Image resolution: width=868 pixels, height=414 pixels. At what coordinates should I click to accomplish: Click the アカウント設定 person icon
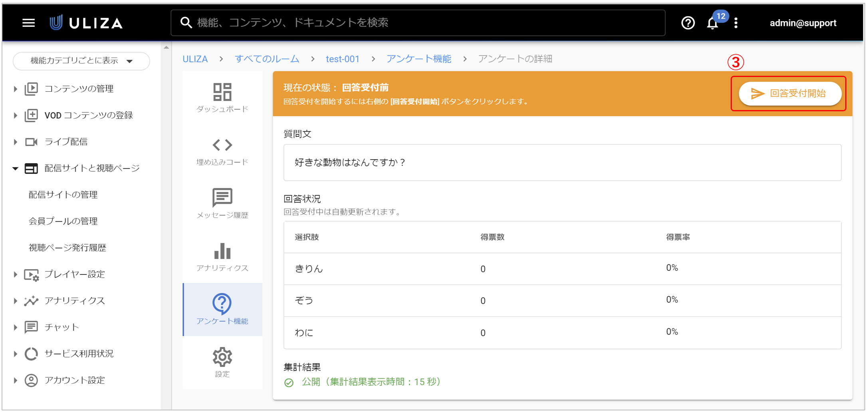point(31,380)
